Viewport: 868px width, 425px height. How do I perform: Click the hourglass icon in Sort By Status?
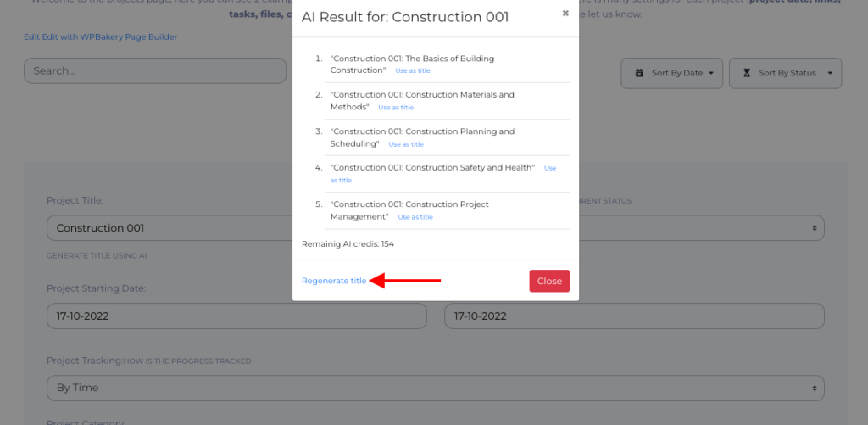[x=746, y=73]
